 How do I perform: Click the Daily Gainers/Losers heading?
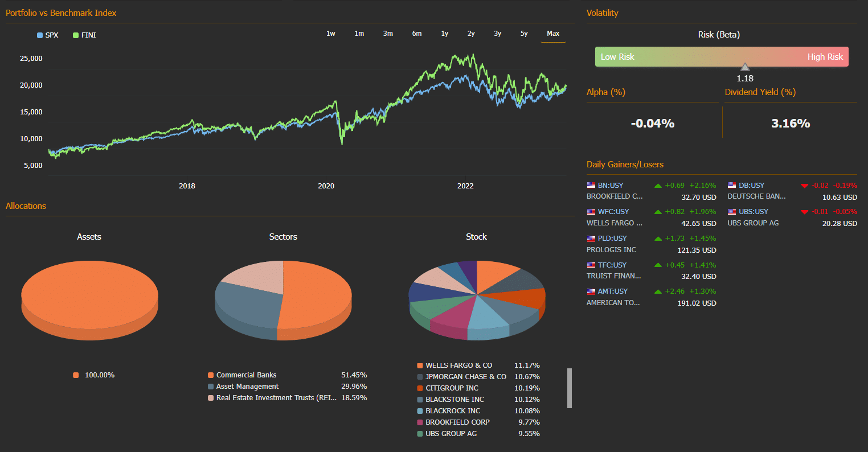(625, 165)
